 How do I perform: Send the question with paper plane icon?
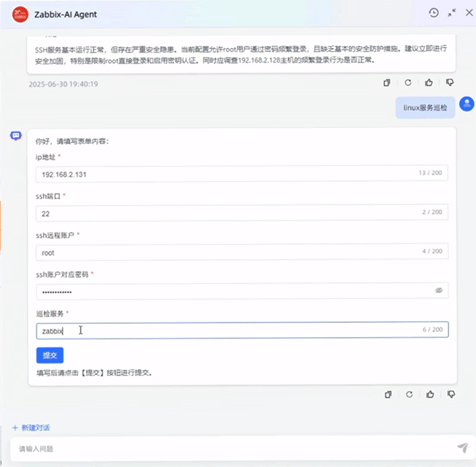[x=463, y=447]
